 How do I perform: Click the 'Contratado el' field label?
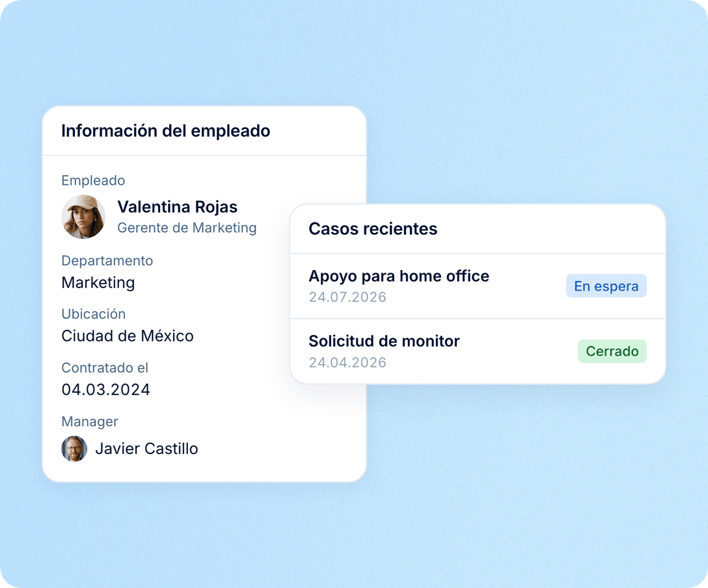[x=105, y=367]
